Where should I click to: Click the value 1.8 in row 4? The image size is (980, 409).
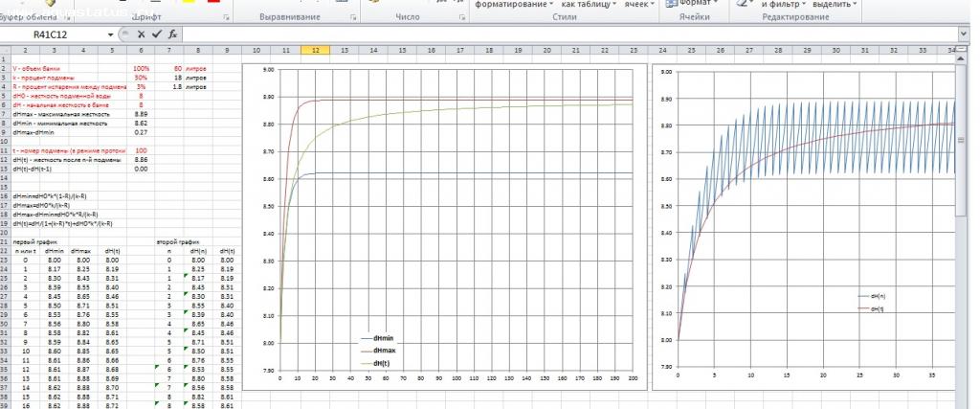[177, 87]
